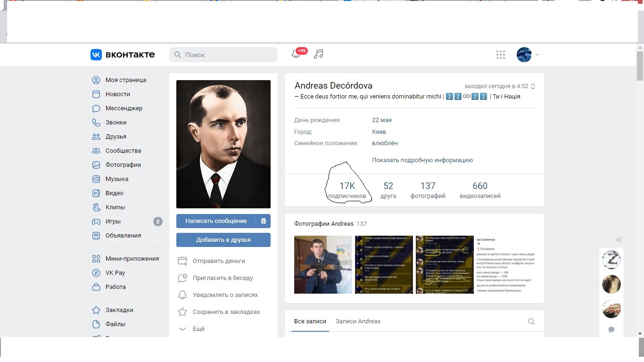Screen dimensions: 644x362
Task: Click the Сообщества group icon
Action: pyautogui.click(x=96, y=151)
